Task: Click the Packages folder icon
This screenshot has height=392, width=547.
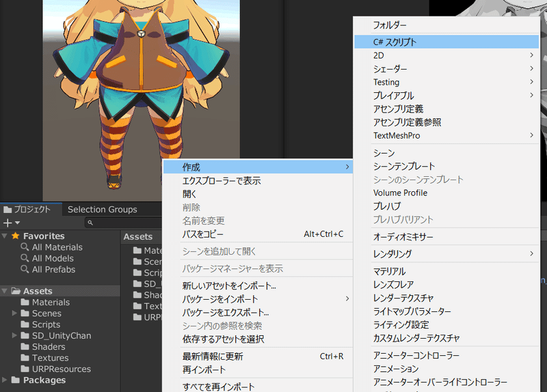Action: pyautogui.click(x=15, y=380)
